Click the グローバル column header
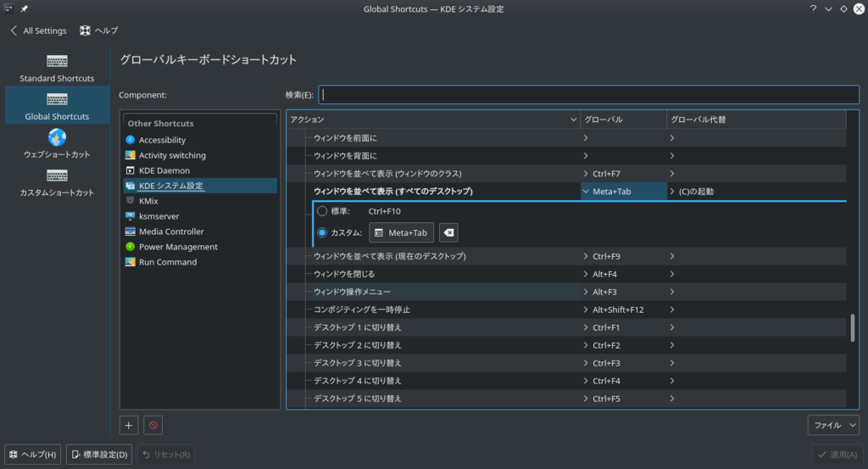The width and height of the screenshot is (868, 469). click(623, 120)
